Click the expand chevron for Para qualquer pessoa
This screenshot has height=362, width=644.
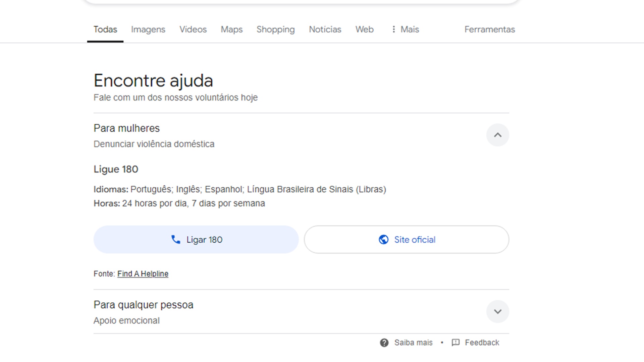coord(498,312)
